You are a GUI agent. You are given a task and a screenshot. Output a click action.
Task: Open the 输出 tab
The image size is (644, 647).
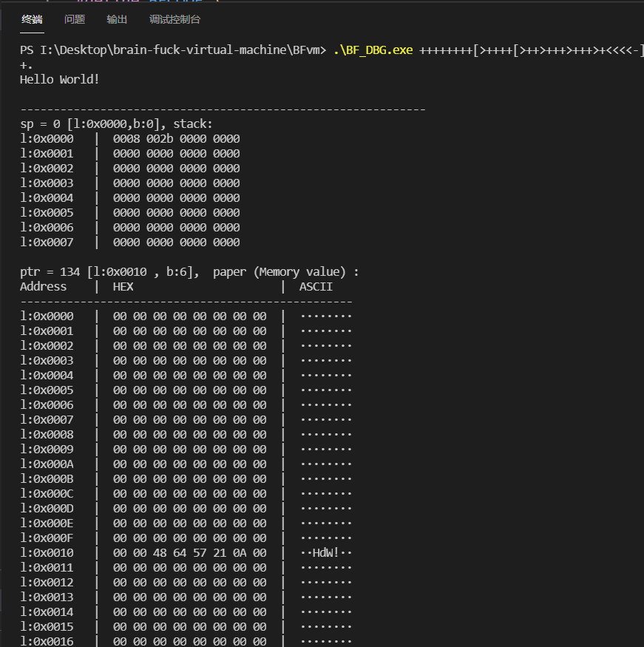tap(117, 19)
